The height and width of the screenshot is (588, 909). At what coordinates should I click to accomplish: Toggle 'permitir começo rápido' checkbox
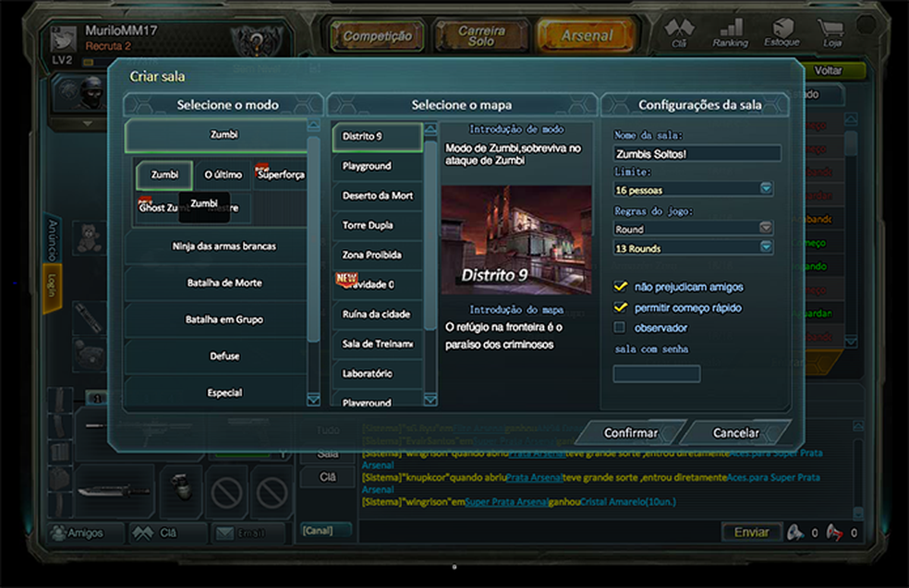point(620,307)
